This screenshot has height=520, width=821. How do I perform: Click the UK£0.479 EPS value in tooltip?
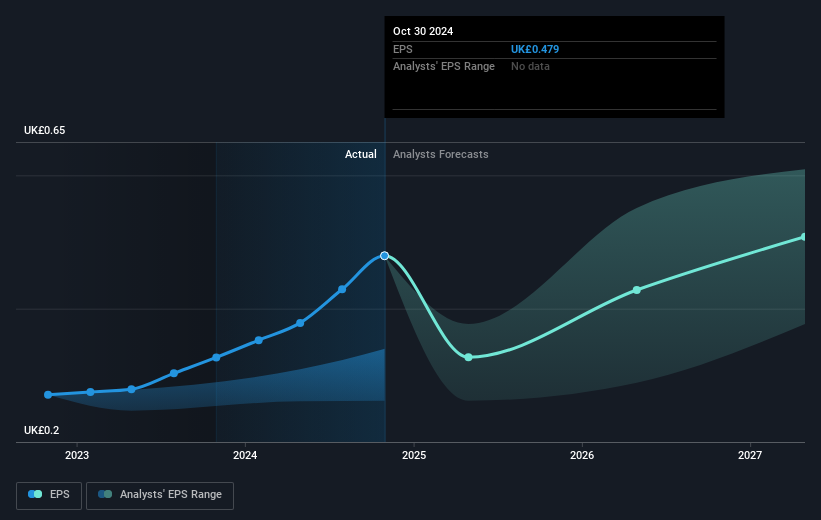(x=535, y=49)
